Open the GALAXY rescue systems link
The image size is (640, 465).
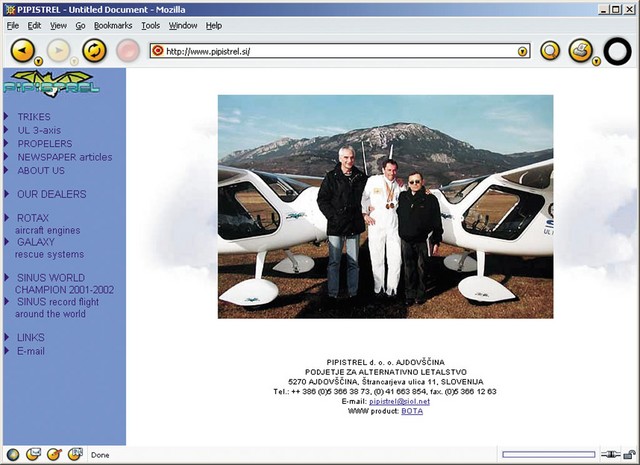[49, 248]
